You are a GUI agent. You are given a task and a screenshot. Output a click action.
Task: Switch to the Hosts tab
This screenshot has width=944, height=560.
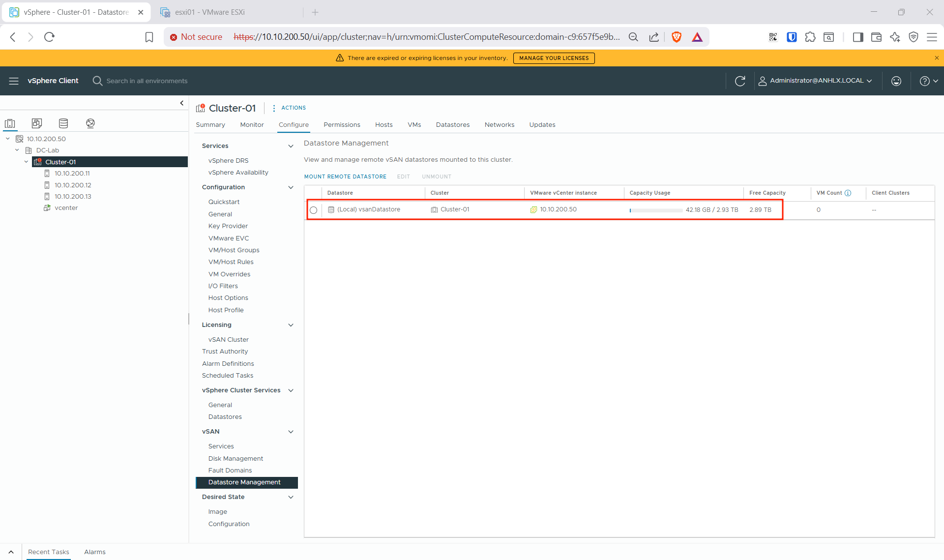(x=383, y=125)
